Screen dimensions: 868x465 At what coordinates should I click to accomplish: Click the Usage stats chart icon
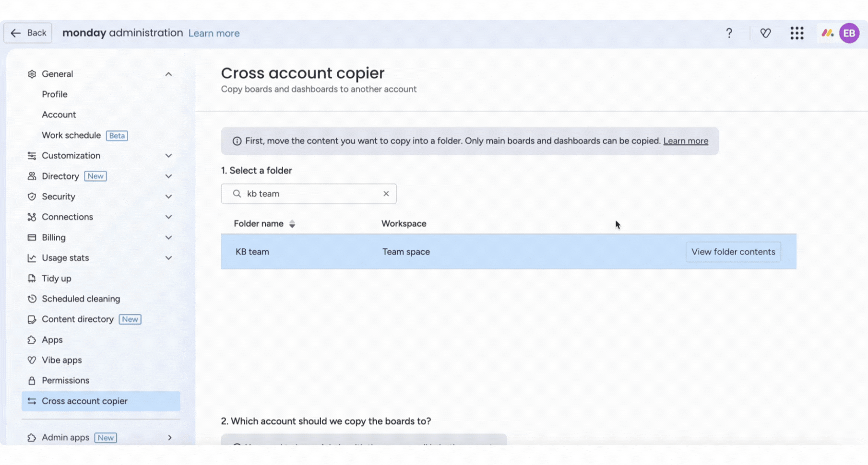(x=32, y=258)
